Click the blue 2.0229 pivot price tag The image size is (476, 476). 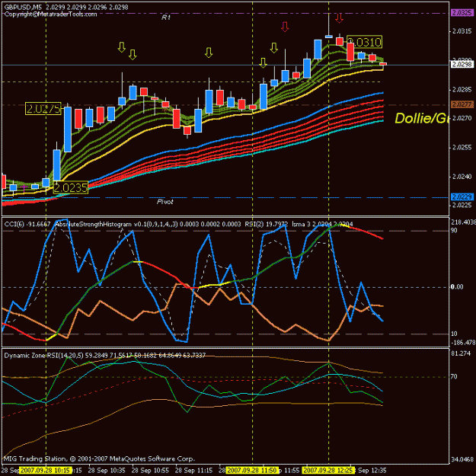[462, 197]
